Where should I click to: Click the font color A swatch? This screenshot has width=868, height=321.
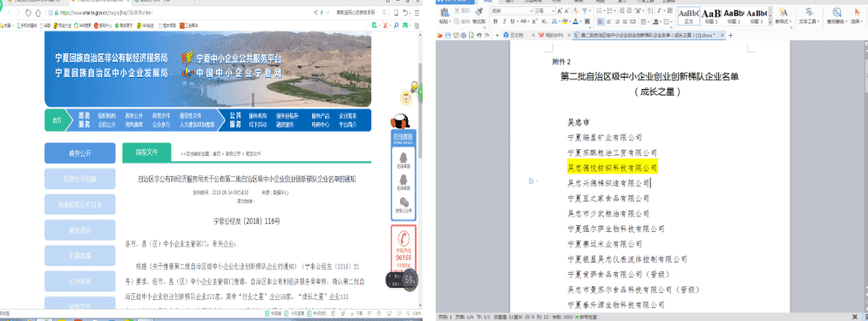tap(576, 21)
